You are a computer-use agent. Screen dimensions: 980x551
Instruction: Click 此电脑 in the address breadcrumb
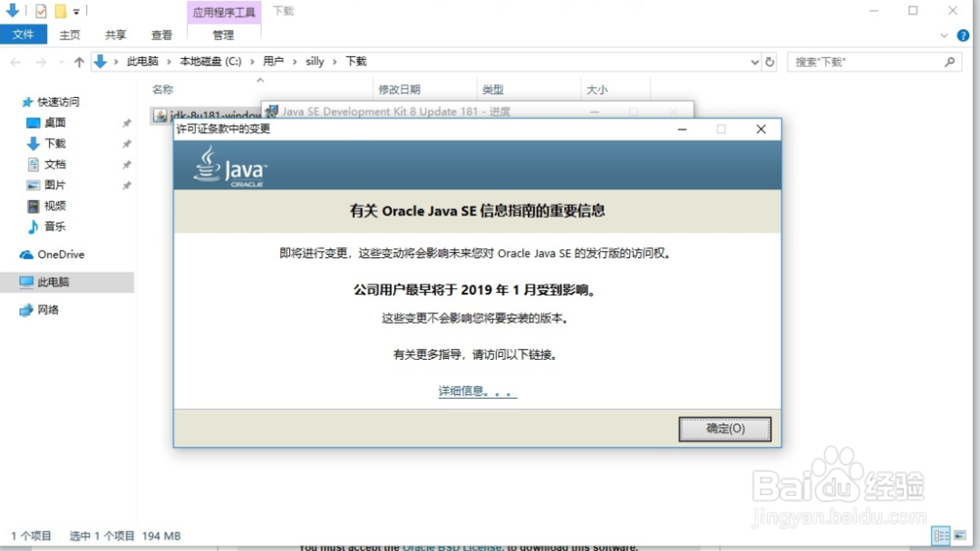(142, 62)
